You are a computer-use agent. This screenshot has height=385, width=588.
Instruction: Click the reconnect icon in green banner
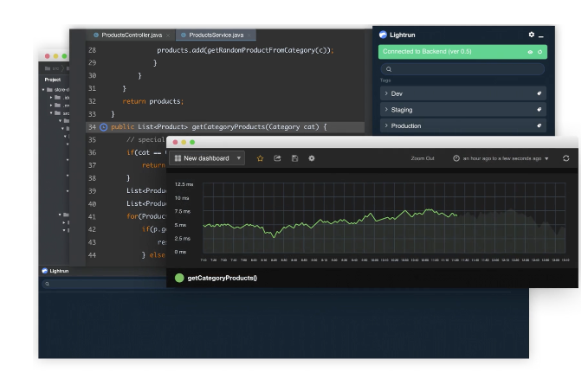tap(540, 52)
